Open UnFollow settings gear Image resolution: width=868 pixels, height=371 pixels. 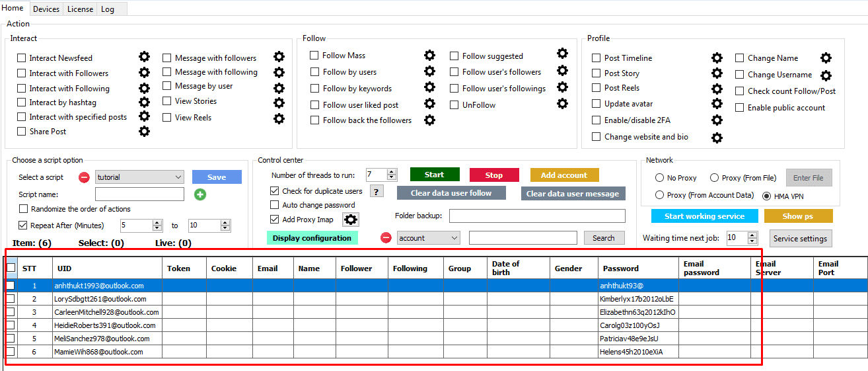point(562,104)
